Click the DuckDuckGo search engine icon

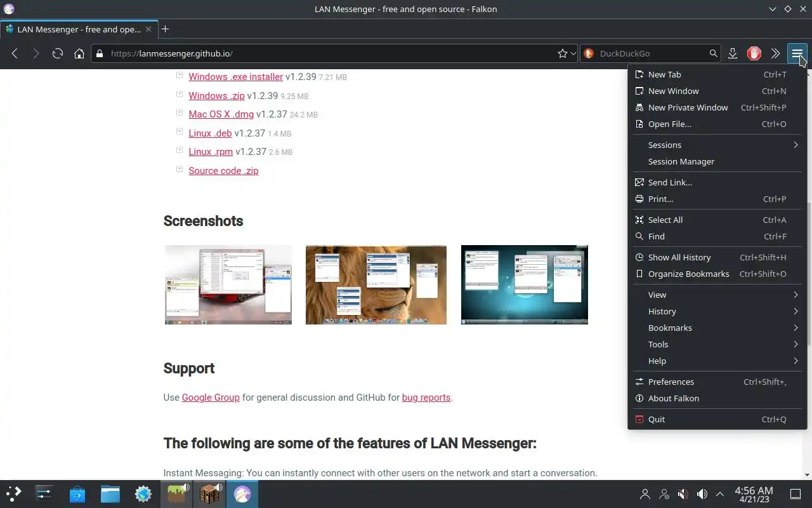coord(588,54)
